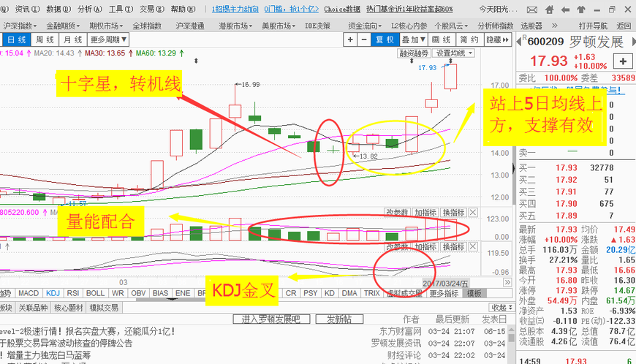Open the 热门基金近1年收益率超60% link

409,9
